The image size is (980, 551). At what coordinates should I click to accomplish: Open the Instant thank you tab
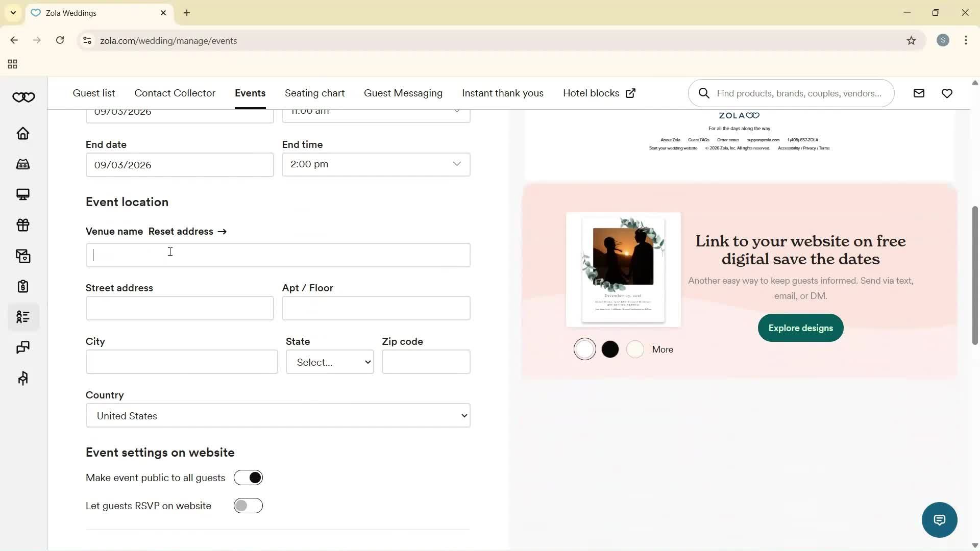pos(502,93)
